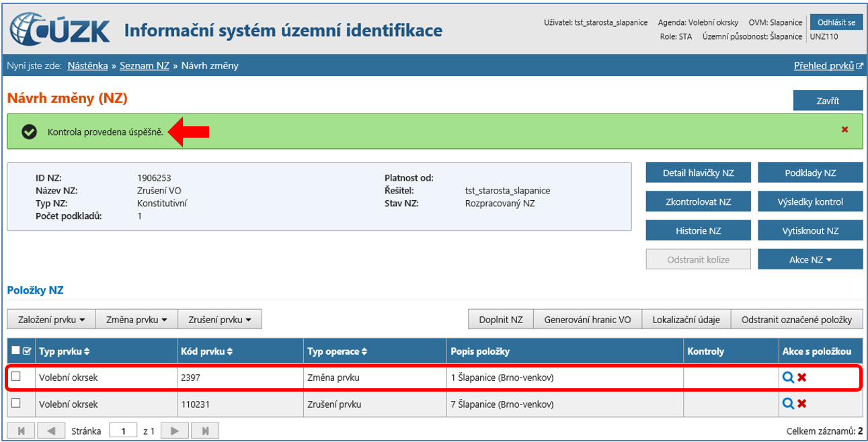Open the Akce NZ dropdown menu

810,259
